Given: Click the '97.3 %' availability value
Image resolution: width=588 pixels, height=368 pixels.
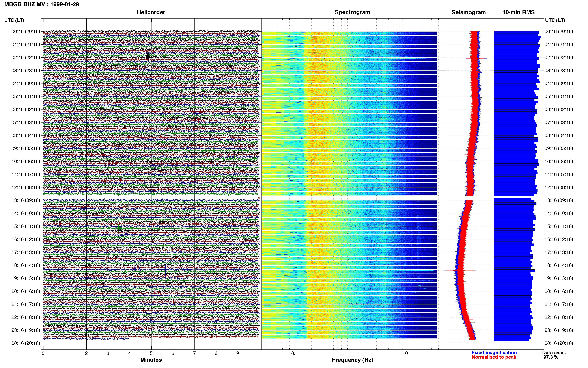Looking at the screenshot, I should [x=551, y=357].
